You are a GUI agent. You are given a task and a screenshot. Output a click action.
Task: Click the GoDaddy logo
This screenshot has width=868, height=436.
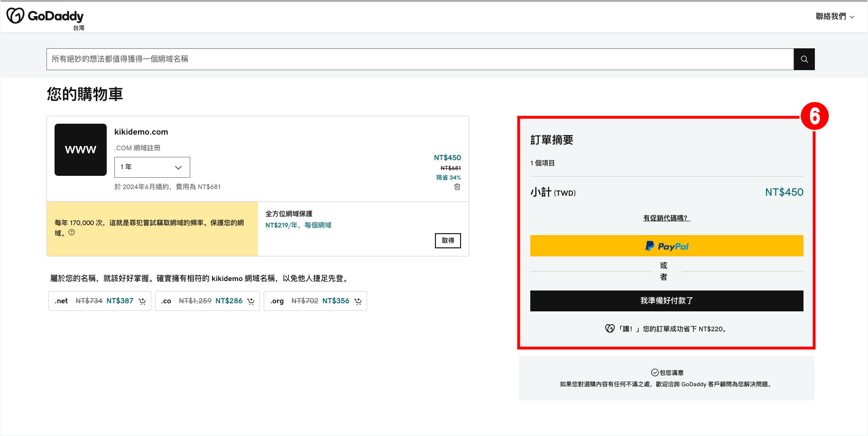45,17
